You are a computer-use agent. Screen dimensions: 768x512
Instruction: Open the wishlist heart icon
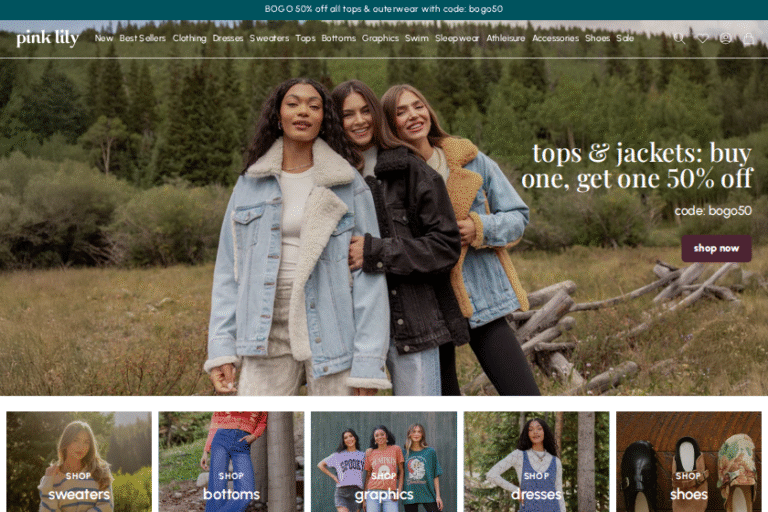pos(702,38)
